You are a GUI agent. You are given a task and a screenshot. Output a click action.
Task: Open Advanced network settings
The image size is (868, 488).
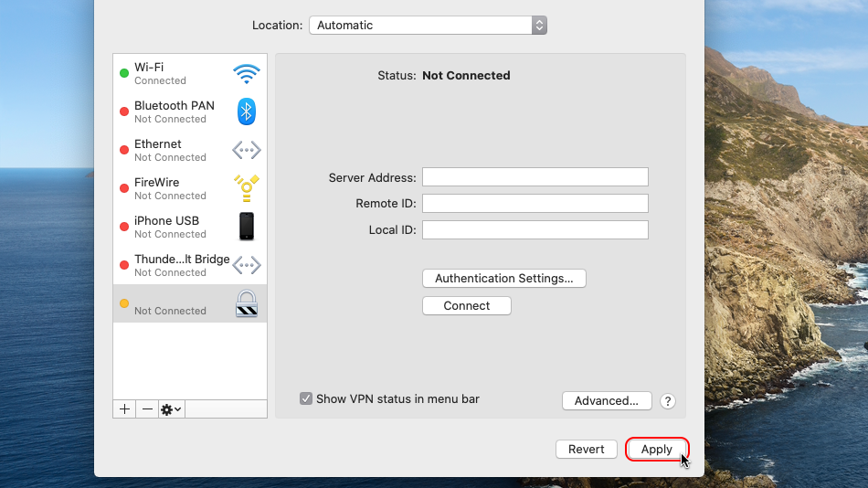[607, 400]
